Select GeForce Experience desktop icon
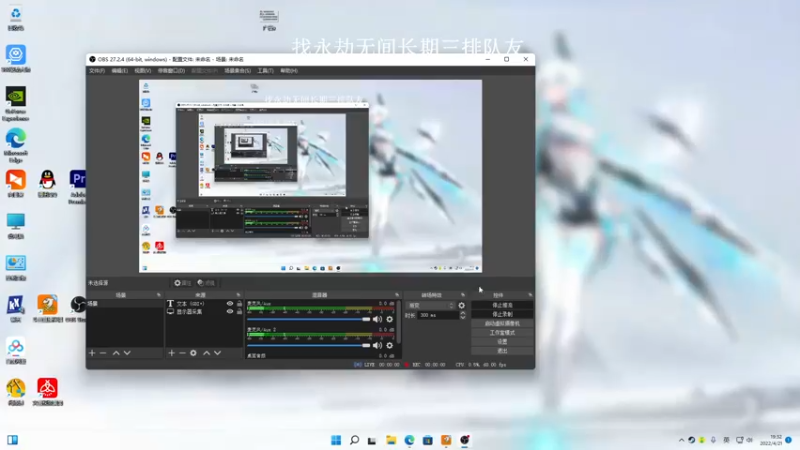The image size is (800, 450). click(x=15, y=104)
